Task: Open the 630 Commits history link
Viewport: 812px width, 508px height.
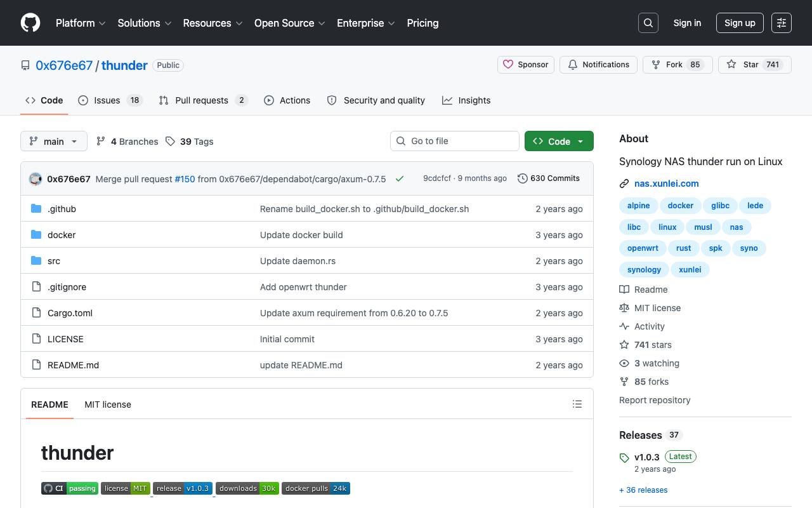Action: coord(549,178)
